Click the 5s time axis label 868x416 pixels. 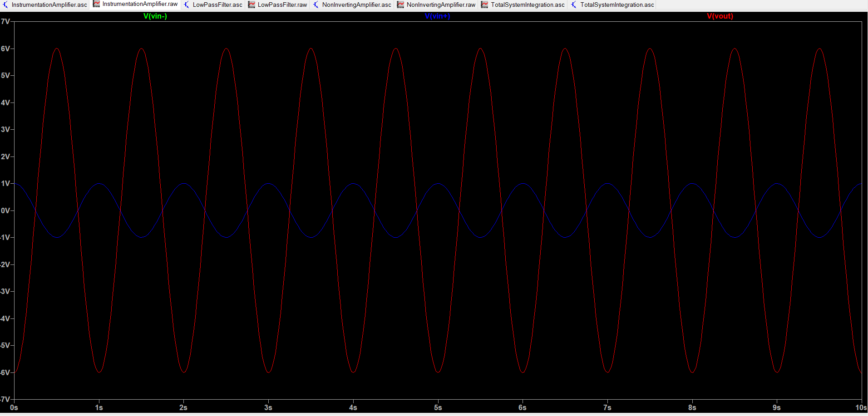pyautogui.click(x=438, y=407)
